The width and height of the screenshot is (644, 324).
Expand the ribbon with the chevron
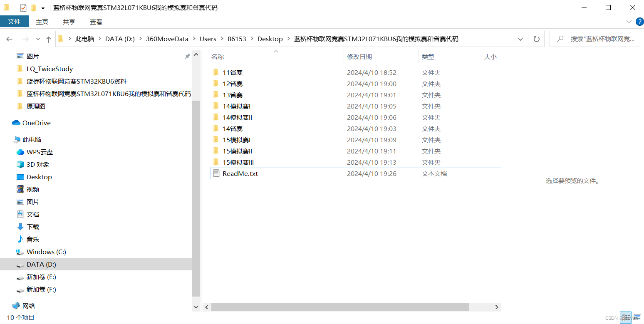pos(629,22)
